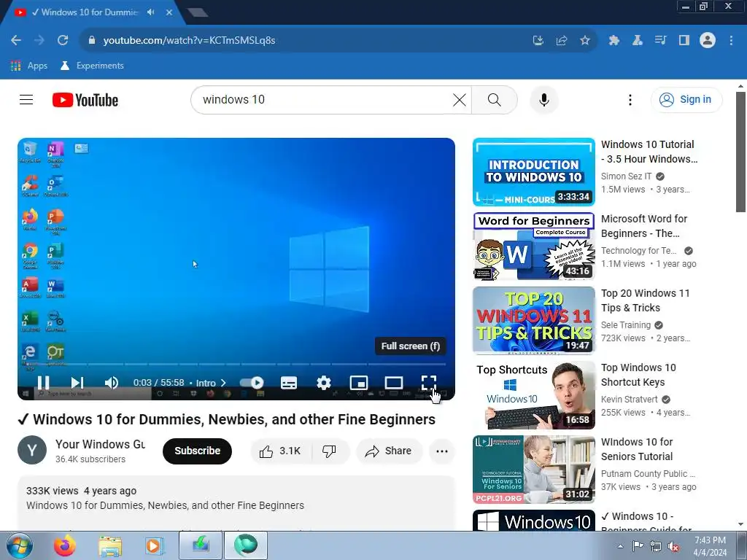Open video player settings gear
747x560 pixels.
(324, 382)
